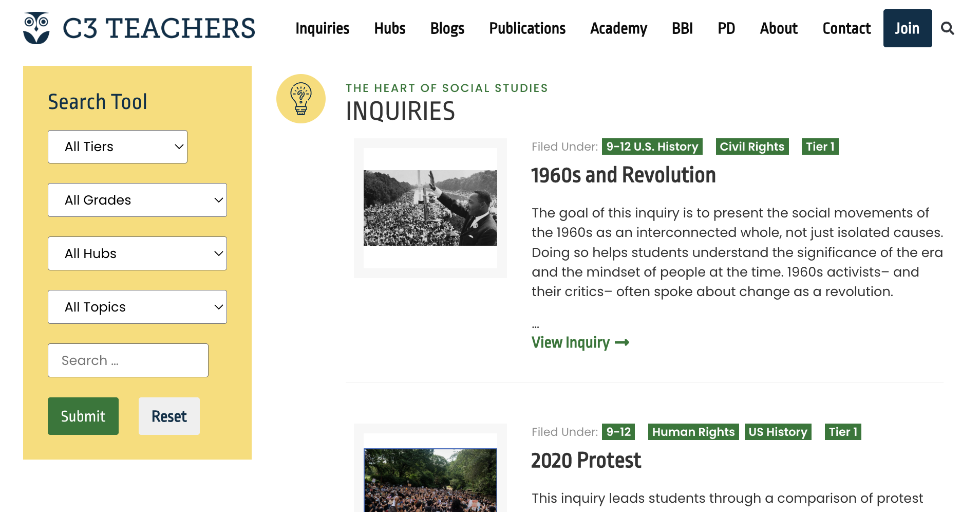
Task: Open the 1960s and Revolution title
Action: [623, 175]
